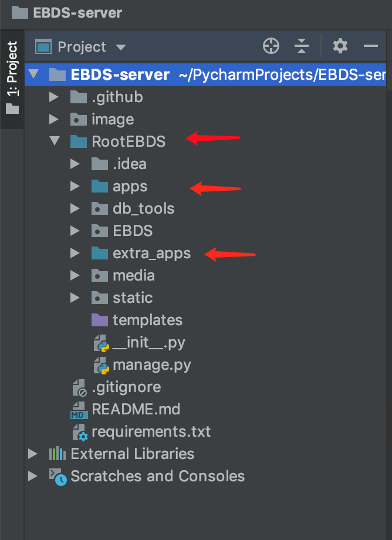This screenshot has width=392, height=540.
Task: Select the db_tools folder name
Action: (x=144, y=209)
